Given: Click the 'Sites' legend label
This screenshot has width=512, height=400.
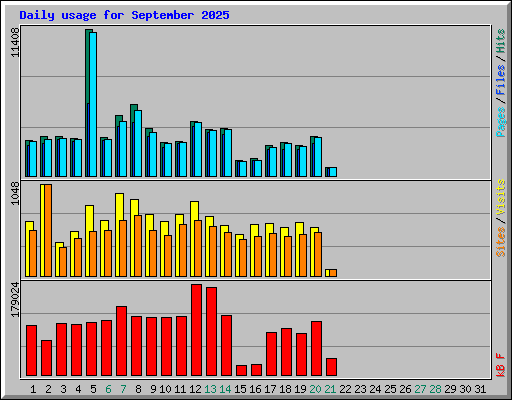Looking at the screenshot, I should click(501, 242).
